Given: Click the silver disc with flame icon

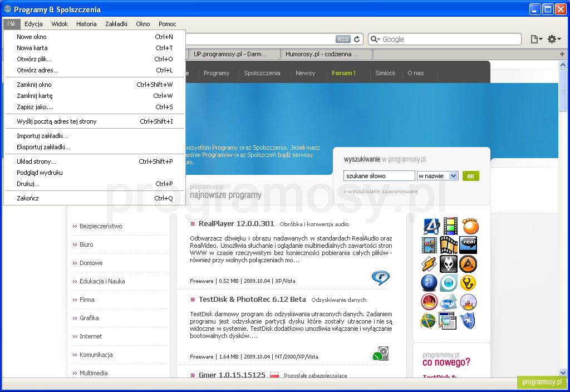Looking at the screenshot, I should [x=468, y=302].
